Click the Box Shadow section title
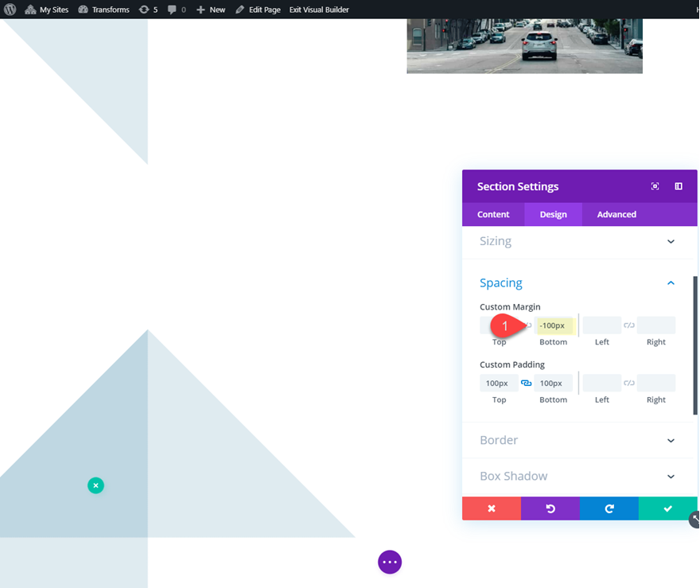This screenshot has height=588, width=700. 513,476
